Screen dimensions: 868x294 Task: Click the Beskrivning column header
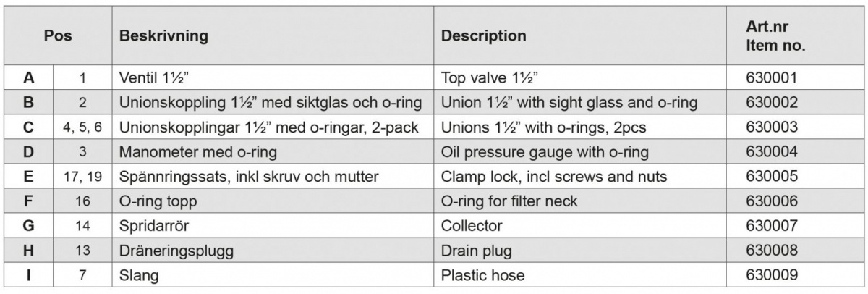[x=163, y=35]
